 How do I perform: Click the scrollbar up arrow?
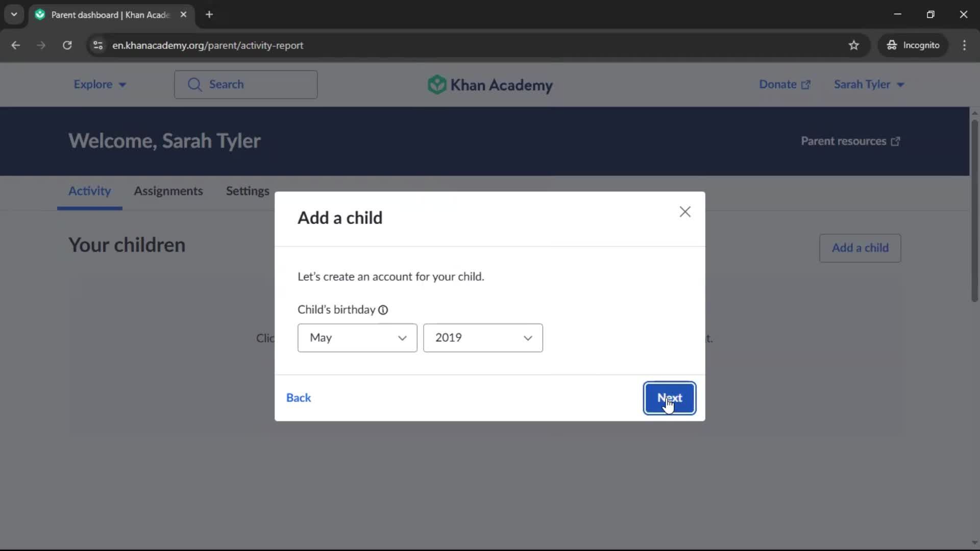click(974, 113)
